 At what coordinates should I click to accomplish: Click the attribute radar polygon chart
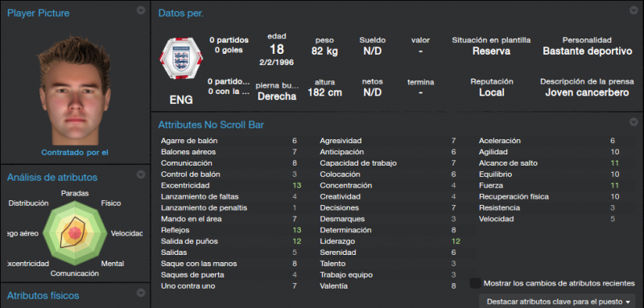point(75,234)
